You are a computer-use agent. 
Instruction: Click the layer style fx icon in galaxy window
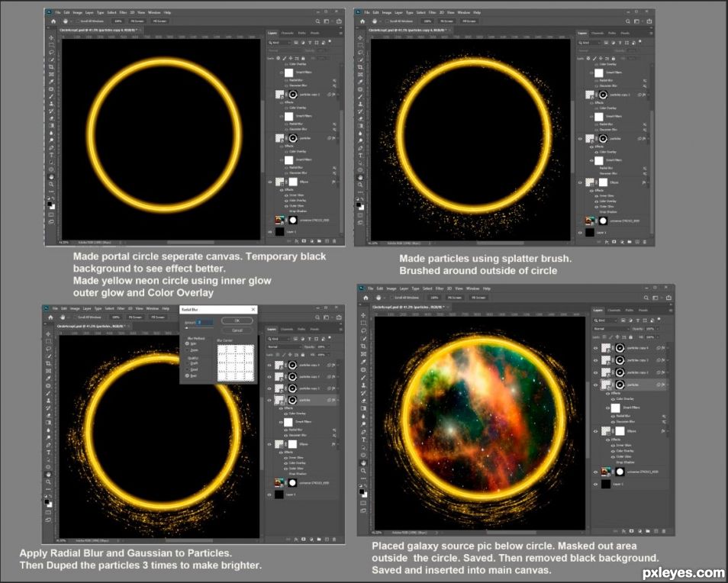pyautogui.click(x=623, y=531)
